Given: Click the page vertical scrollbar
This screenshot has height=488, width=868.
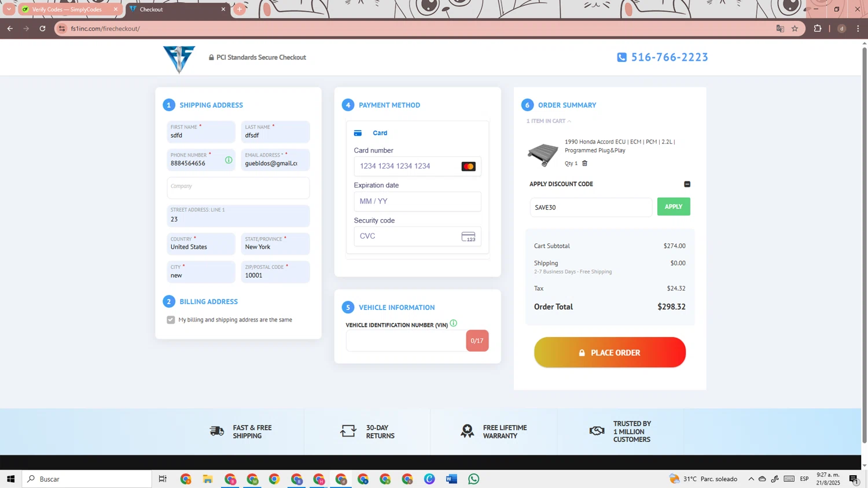Looking at the screenshot, I should pyautogui.click(x=865, y=245).
